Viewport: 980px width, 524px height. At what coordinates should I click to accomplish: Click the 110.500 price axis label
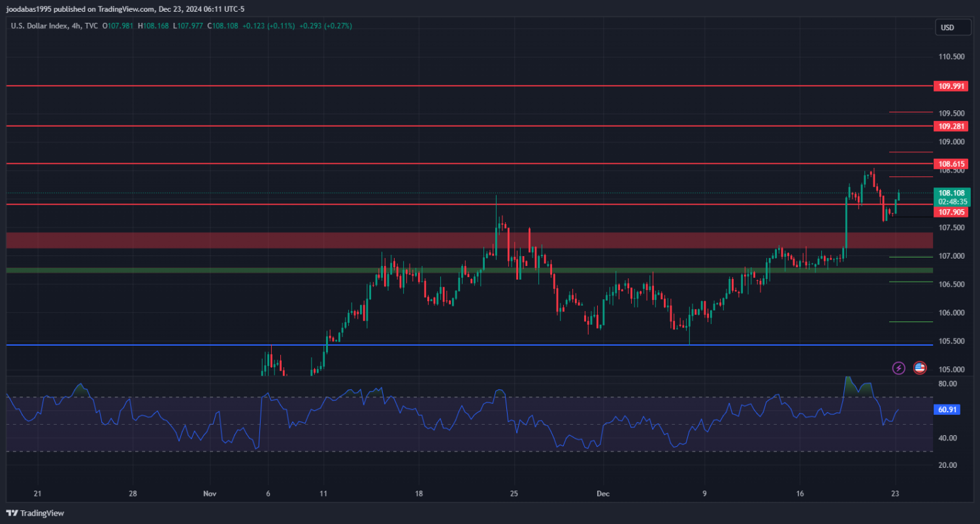(x=951, y=57)
